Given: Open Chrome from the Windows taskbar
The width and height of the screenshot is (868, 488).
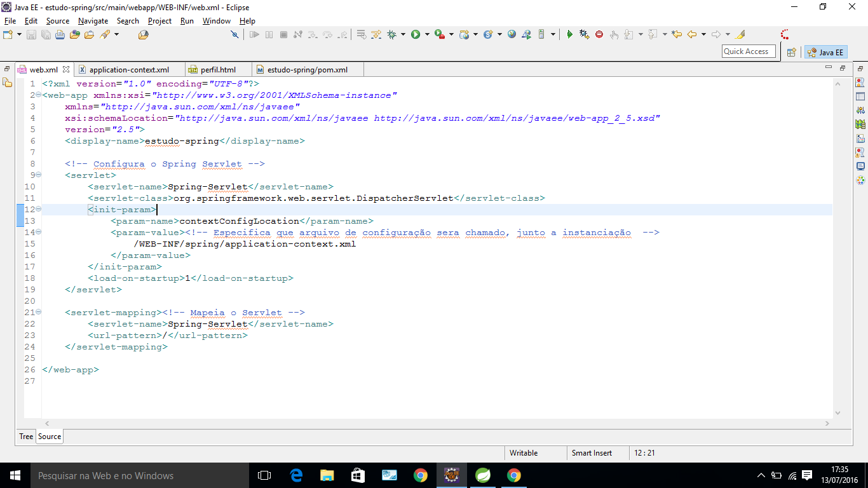Looking at the screenshot, I should click(x=420, y=475).
